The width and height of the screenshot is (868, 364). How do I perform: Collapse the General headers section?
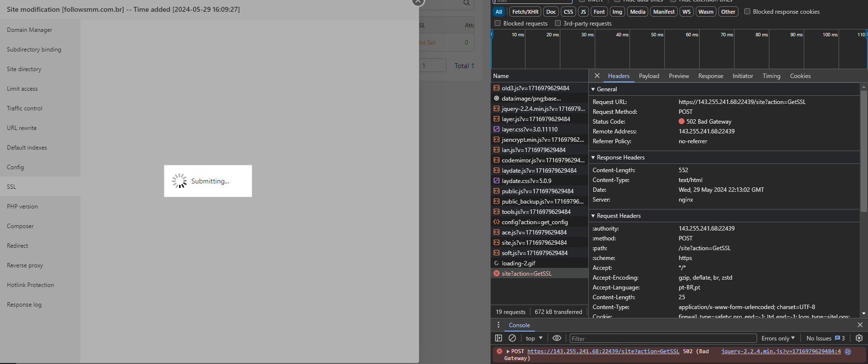click(593, 89)
